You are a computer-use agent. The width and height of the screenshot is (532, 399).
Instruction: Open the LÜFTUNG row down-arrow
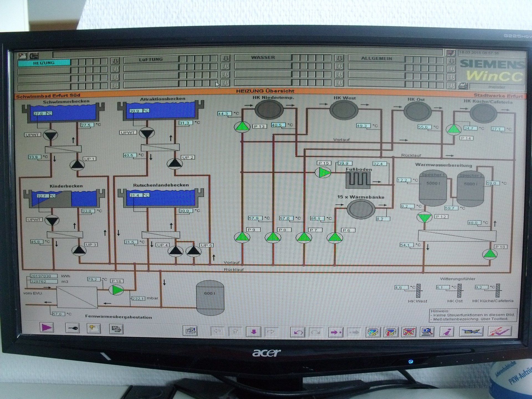[x=226, y=58]
